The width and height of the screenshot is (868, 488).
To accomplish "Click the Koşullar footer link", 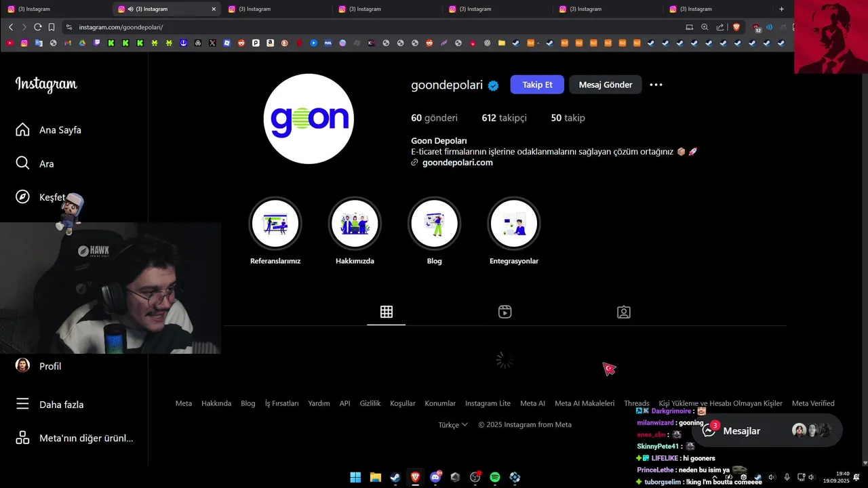I will point(403,403).
